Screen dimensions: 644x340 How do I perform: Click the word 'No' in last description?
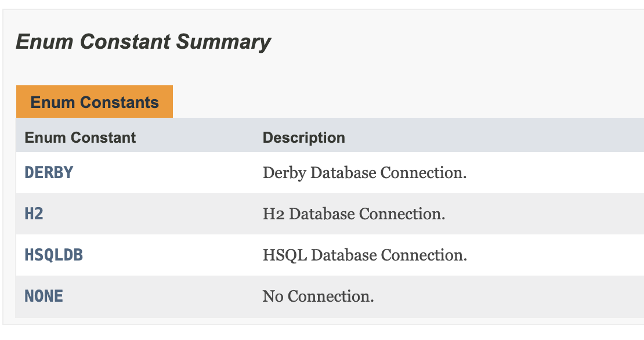[273, 296]
